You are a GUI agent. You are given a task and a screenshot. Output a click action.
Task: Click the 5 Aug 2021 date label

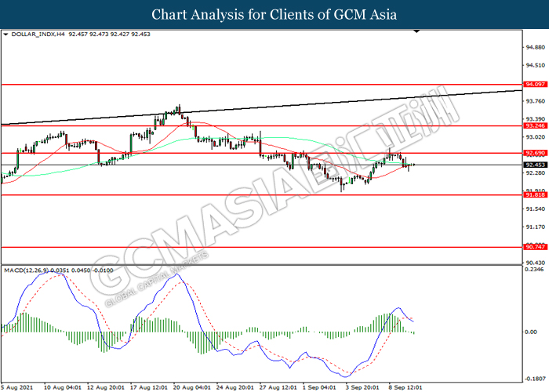pos(17,387)
